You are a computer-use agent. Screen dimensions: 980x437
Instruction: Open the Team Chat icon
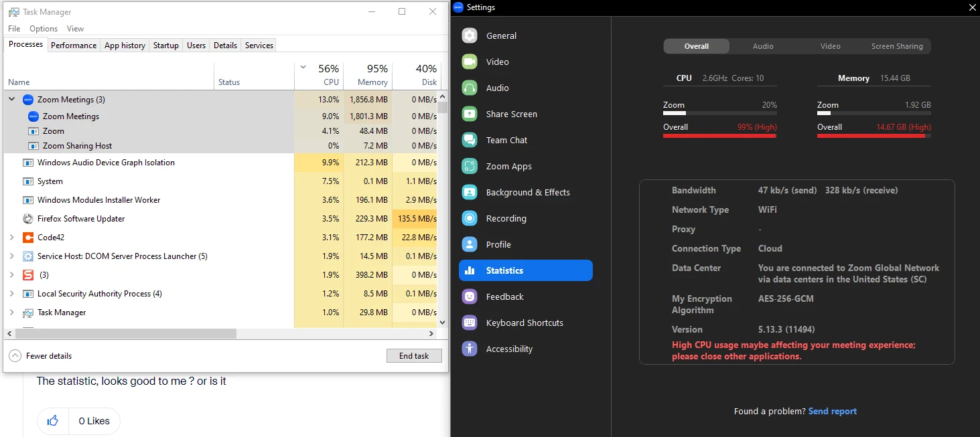(x=470, y=140)
